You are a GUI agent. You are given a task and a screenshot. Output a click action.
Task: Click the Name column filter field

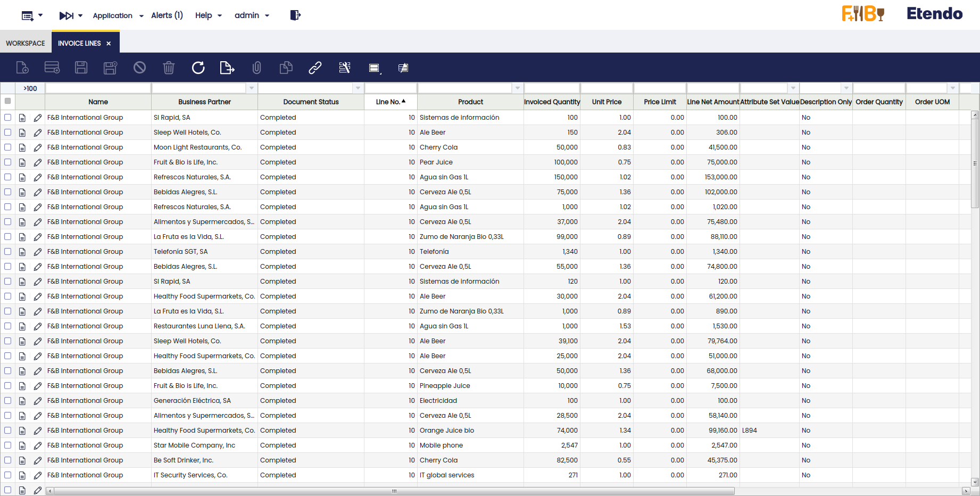tap(98, 88)
